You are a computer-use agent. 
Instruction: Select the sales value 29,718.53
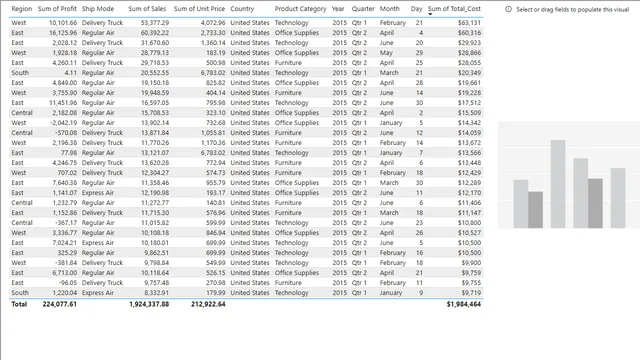point(155,63)
